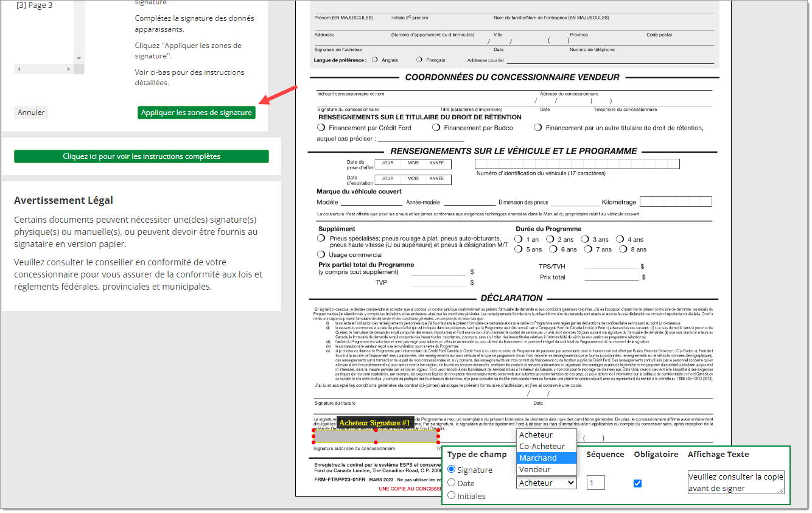This screenshot has height=513, width=812.
Task: Choose Co-Acheteur in the dropdown list
Action: click(547, 447)
